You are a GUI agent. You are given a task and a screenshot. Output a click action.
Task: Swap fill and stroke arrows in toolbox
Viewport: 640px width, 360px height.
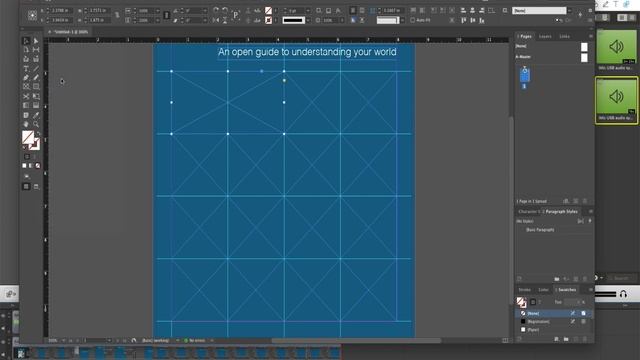click(38, 133)
